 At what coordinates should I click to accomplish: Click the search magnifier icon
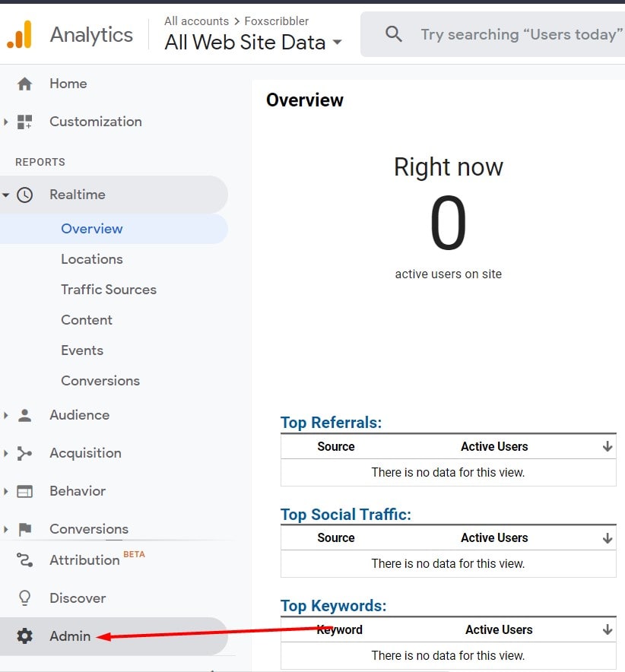(393, 34)
